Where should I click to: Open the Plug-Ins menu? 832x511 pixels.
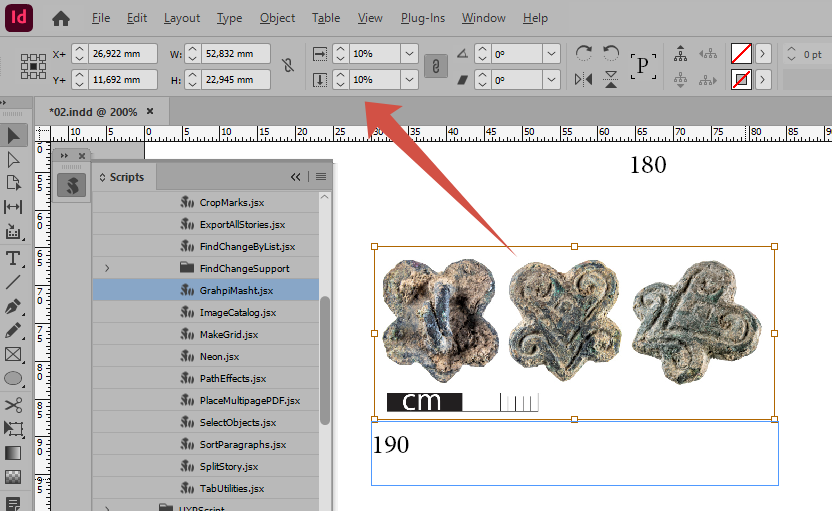(423, 18)
